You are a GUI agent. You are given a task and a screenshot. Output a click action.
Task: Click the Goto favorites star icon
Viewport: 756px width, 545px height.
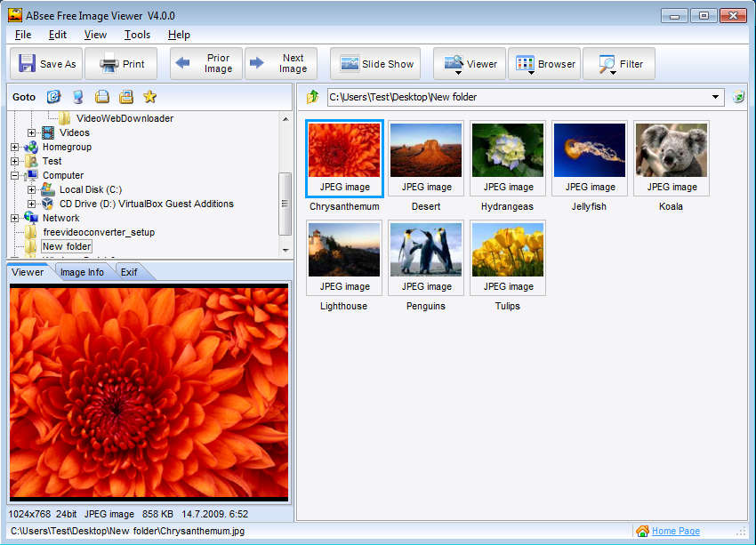[149, 97]
